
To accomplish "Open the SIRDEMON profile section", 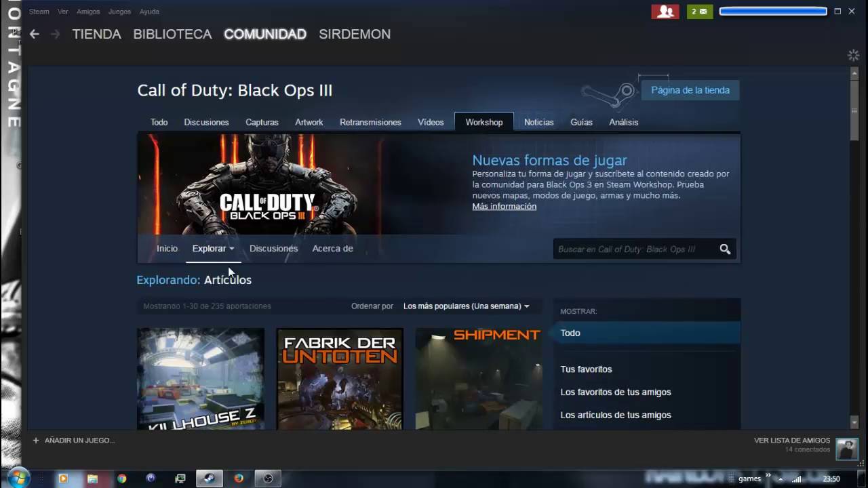I will 355,34.
